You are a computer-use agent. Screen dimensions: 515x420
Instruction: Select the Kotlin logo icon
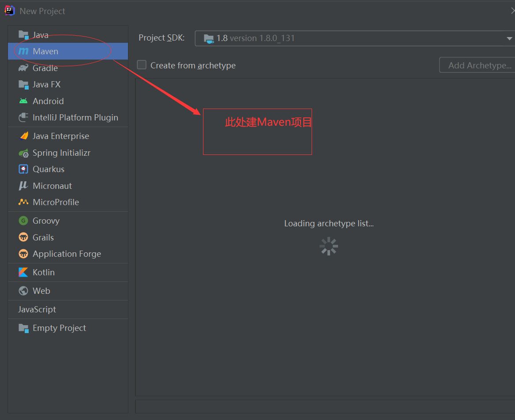click(23, 273)
